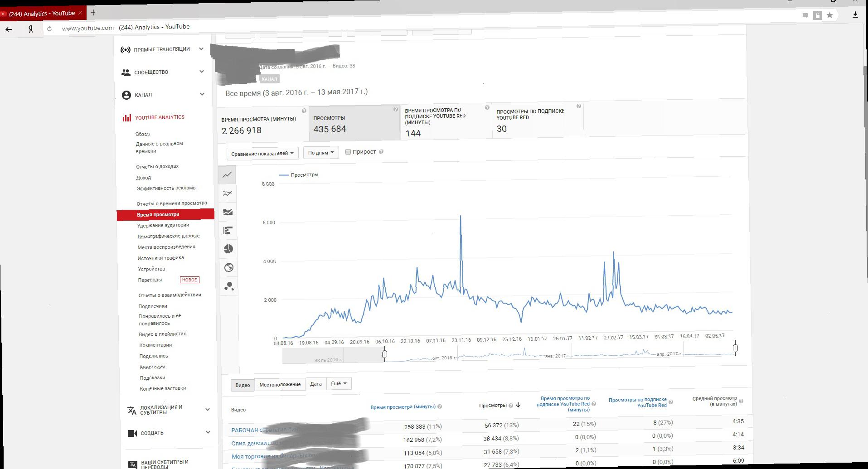
Task: Click help icon beside Прирост checkbox
Action: pyautogui.click(x=381, y=152)
